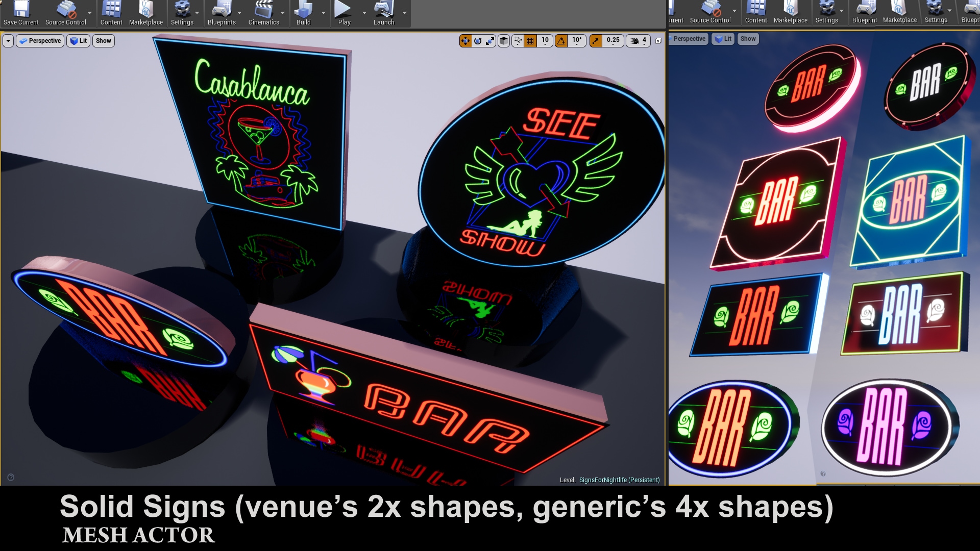The width and height of the screenshot is (980, 551).
Task: Open Source Control in the left editor toolbar
Action: [66, 14]
